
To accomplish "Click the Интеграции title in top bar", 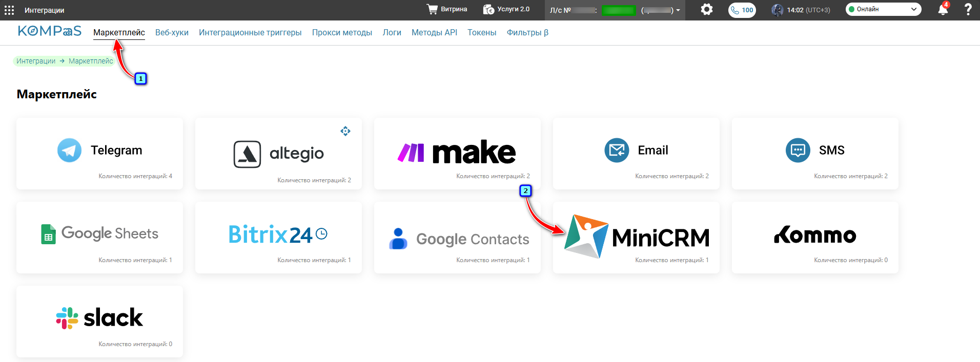I will pos(45,10).
